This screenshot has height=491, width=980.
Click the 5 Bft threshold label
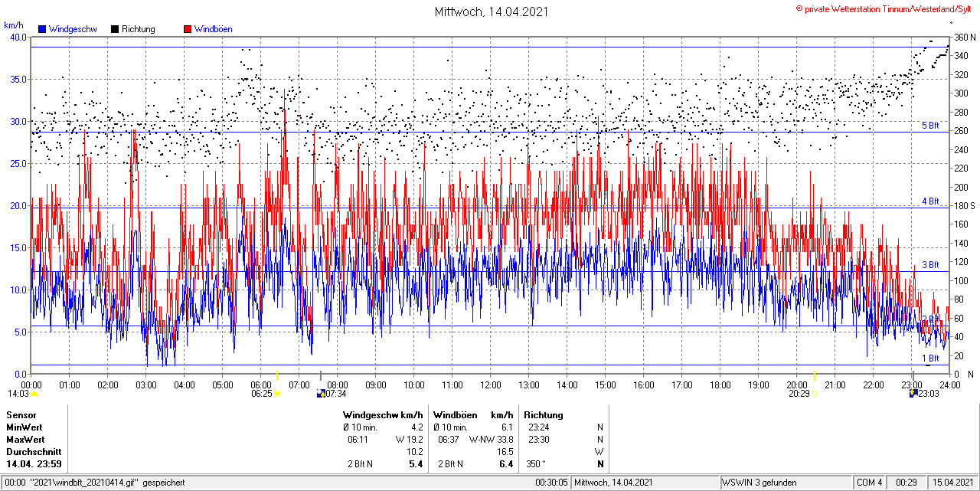pos(929,125)
